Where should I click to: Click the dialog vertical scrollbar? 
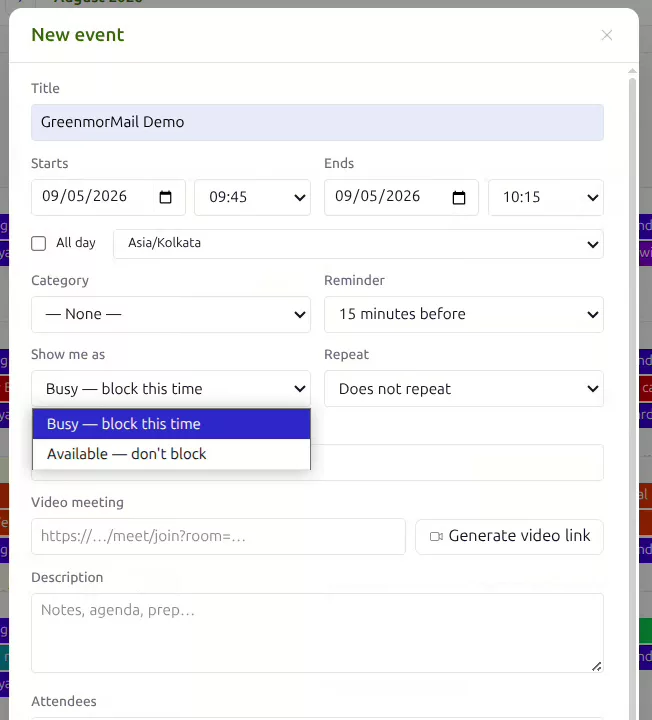[x=632, y=397]
